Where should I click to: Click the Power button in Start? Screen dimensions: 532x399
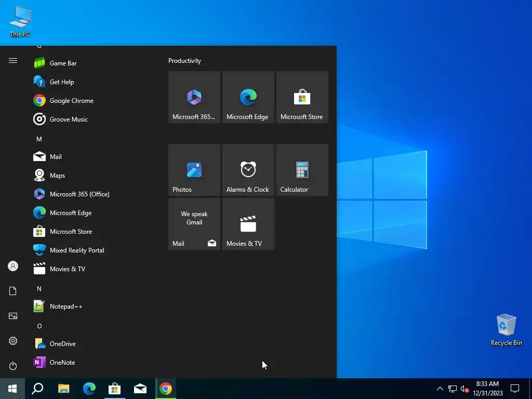[x=13, y=366]
